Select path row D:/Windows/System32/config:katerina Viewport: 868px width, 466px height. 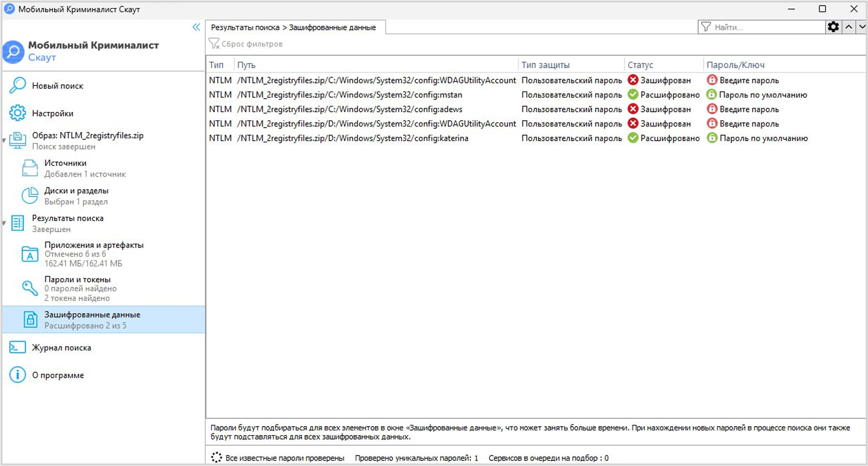(353, 138)
